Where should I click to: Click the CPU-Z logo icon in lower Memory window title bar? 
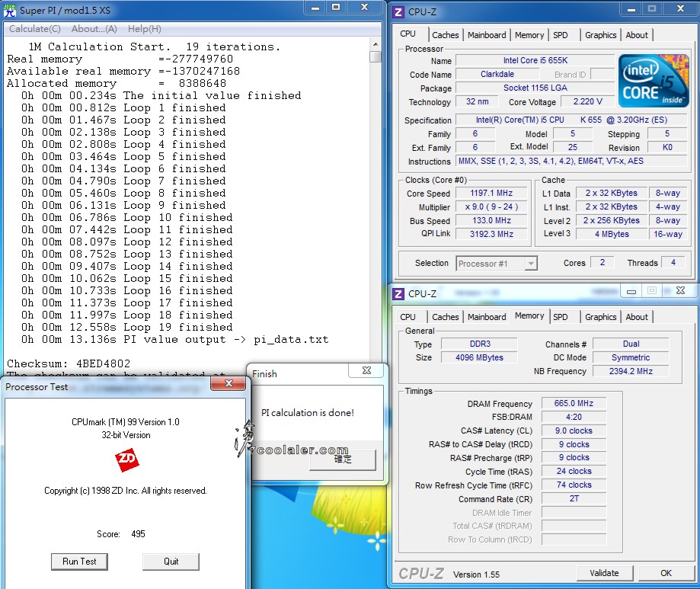click(x=398, y=294)
